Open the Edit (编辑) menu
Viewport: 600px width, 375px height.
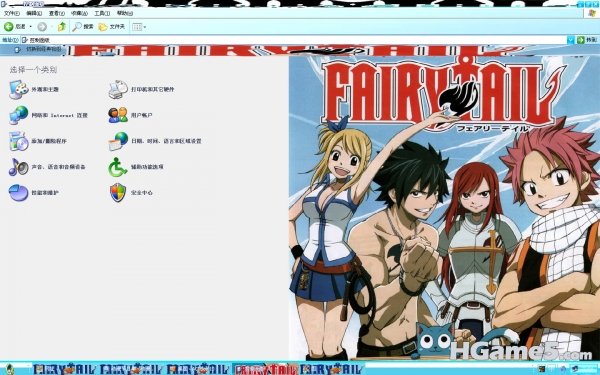point(34,13)
